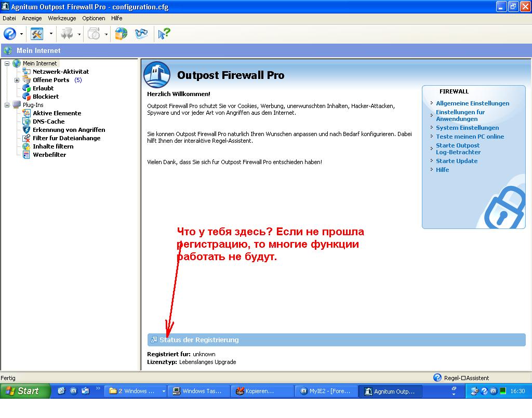Screen dimensions: 532x418
Task: Open dropdown on 2 Windows taskbar group
Action: tap(164, 391)
